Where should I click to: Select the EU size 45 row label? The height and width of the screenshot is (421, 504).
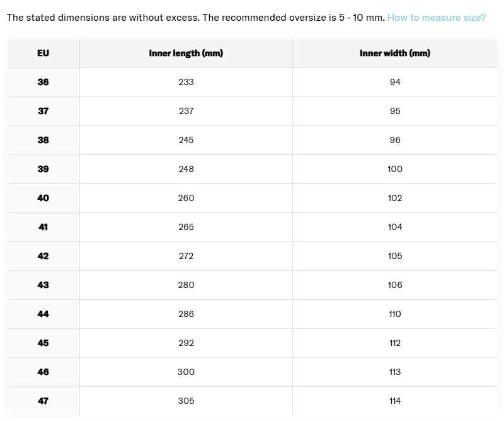(43, 343)
